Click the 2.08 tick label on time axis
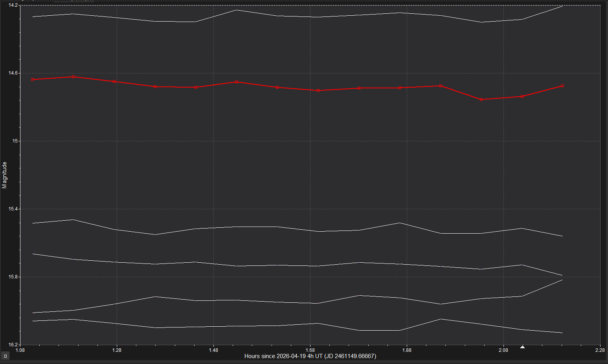Image resolution: width=608 pixels, height=364 pixels. (503, 350)
